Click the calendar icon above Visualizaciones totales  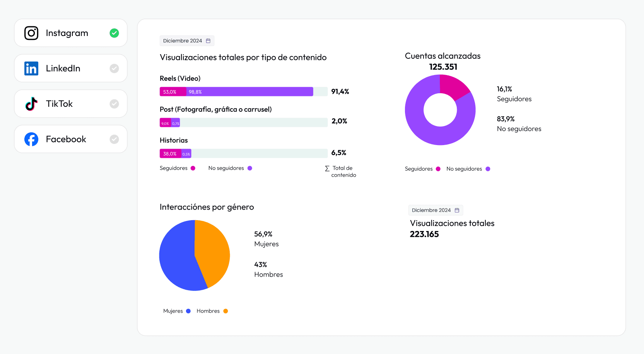coord(457,210)
